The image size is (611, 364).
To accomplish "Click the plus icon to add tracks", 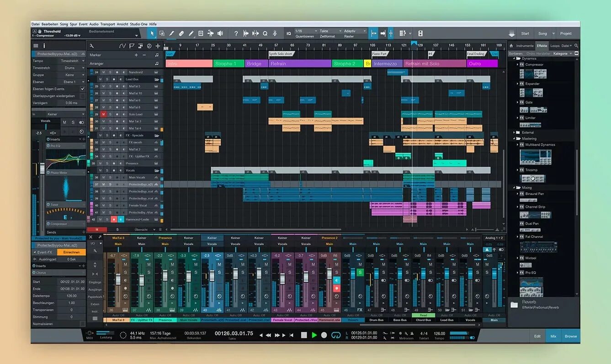I will point(158,46).
